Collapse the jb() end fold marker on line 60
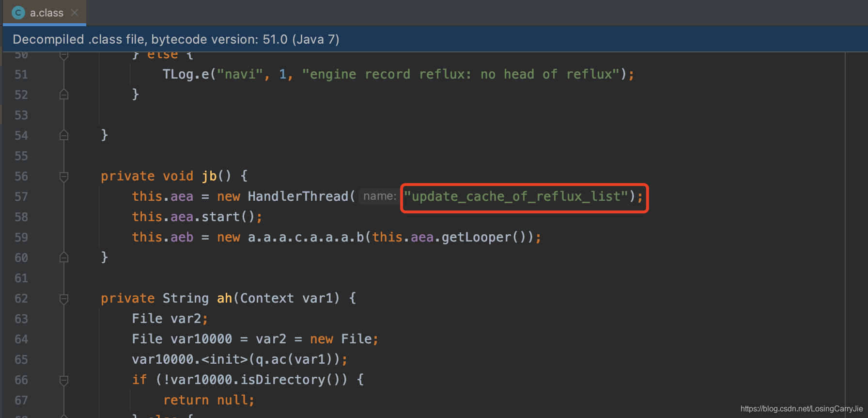The width and height of the screenshot is (868, 418). click(64, 257)
